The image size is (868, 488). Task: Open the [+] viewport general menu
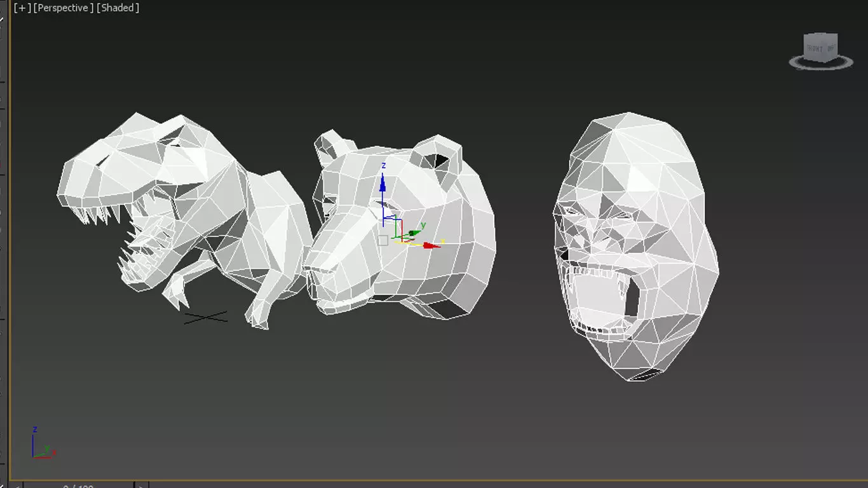point(22,8)
